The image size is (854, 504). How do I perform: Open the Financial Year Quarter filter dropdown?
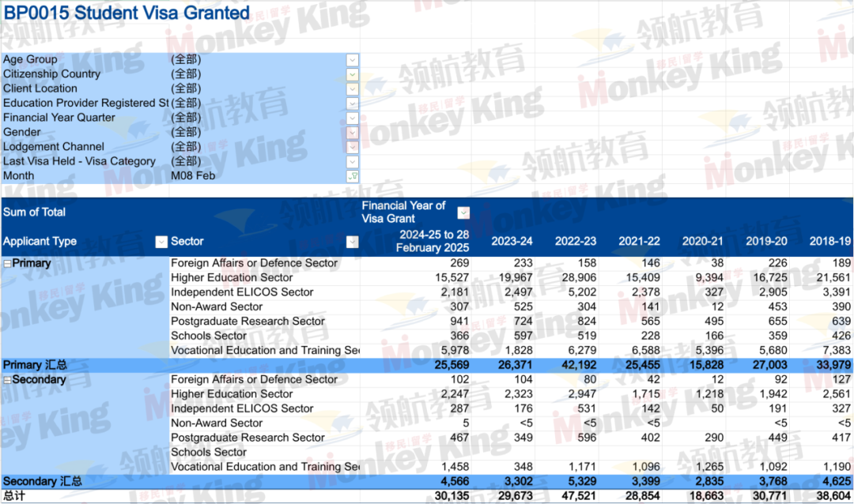pos(353,118)
